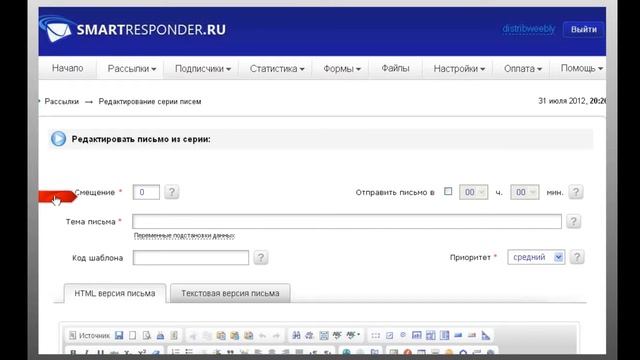
Task: Click into the Код шаблона input field
Action: tap(191, 258)
